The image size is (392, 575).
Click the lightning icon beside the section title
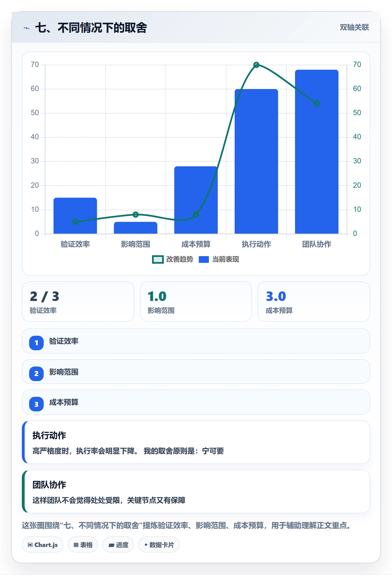pos(27,28)
